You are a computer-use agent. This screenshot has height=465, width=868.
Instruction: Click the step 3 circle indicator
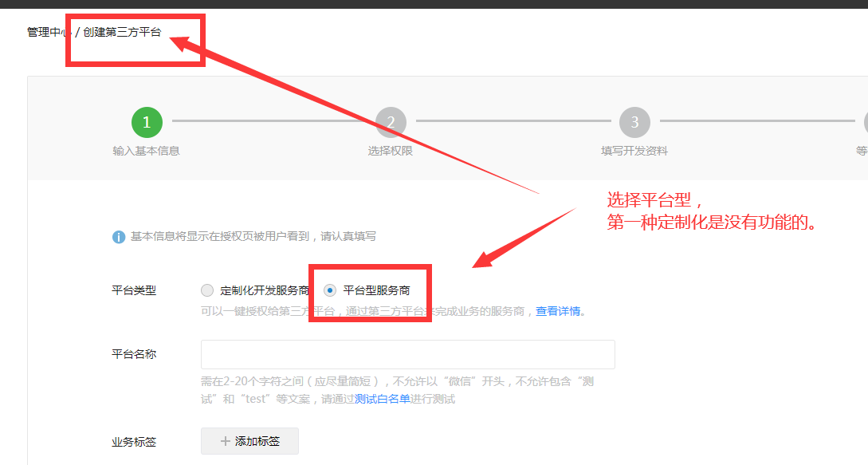pos(634,122)
